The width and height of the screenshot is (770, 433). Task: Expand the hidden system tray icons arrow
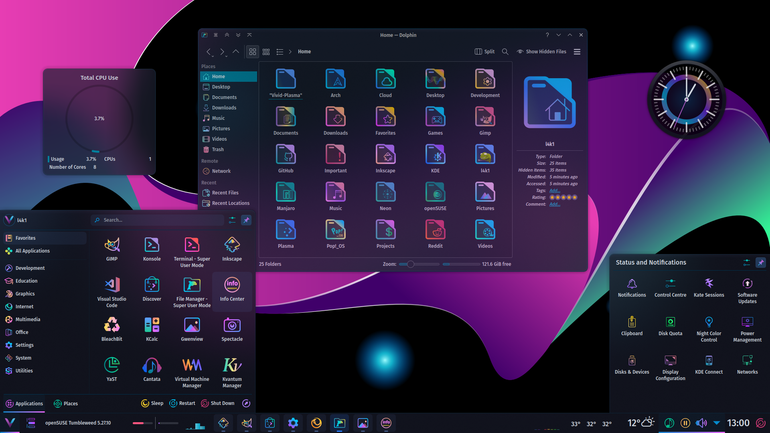pos(716,423)
